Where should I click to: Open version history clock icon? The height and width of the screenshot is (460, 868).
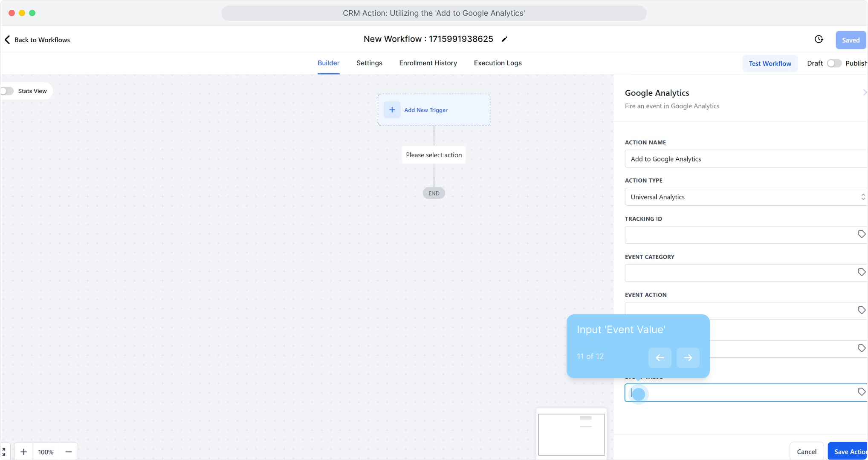point(819,39)
